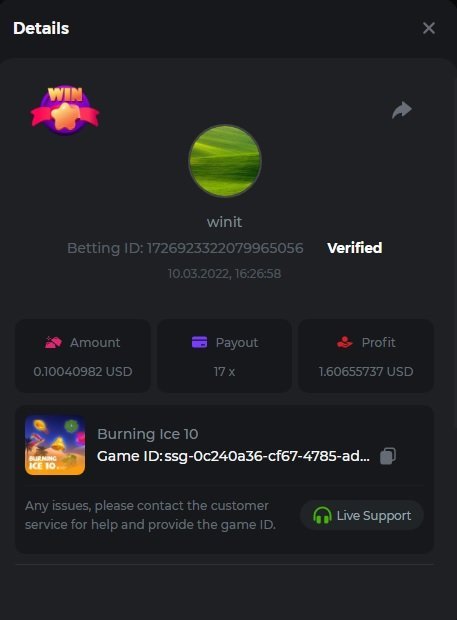Viewport: 457px width, 620px height.
Task: Click the winit username
Action: (x=225, y=221)
